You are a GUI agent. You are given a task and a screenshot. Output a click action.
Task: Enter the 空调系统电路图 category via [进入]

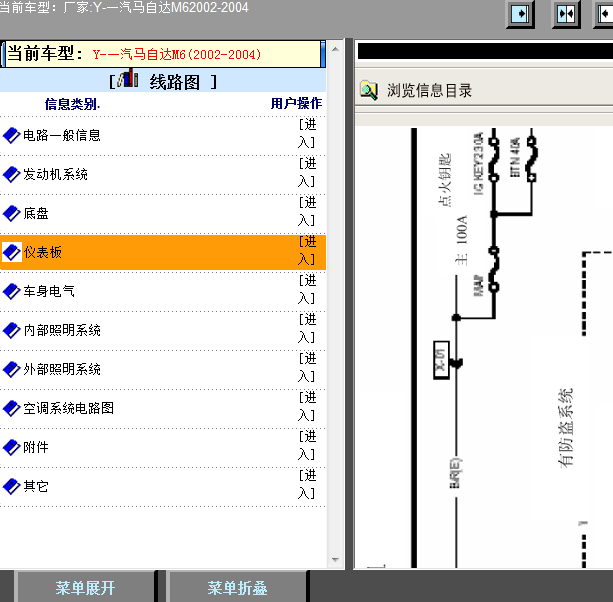[307, 407]
